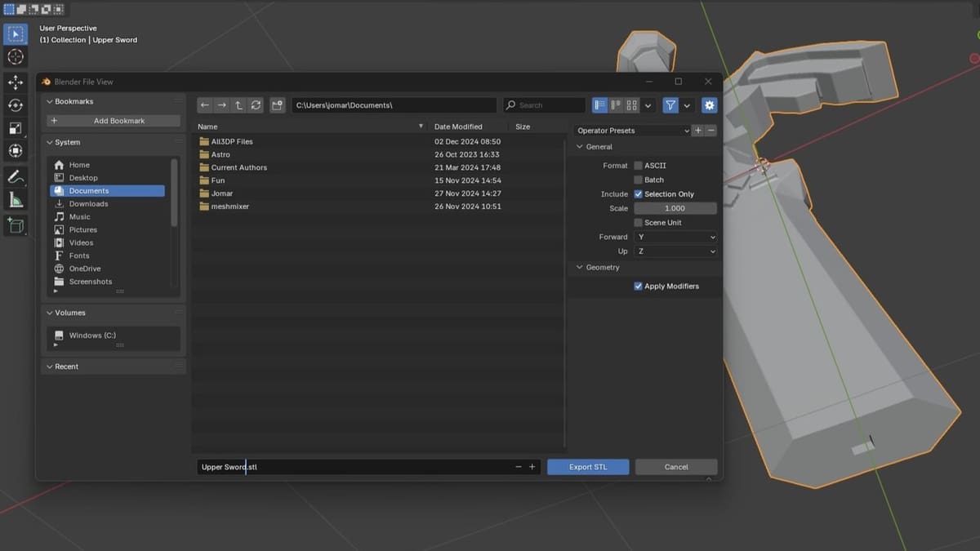Enable the ASCII format checkbox

[x=638, y=166]
